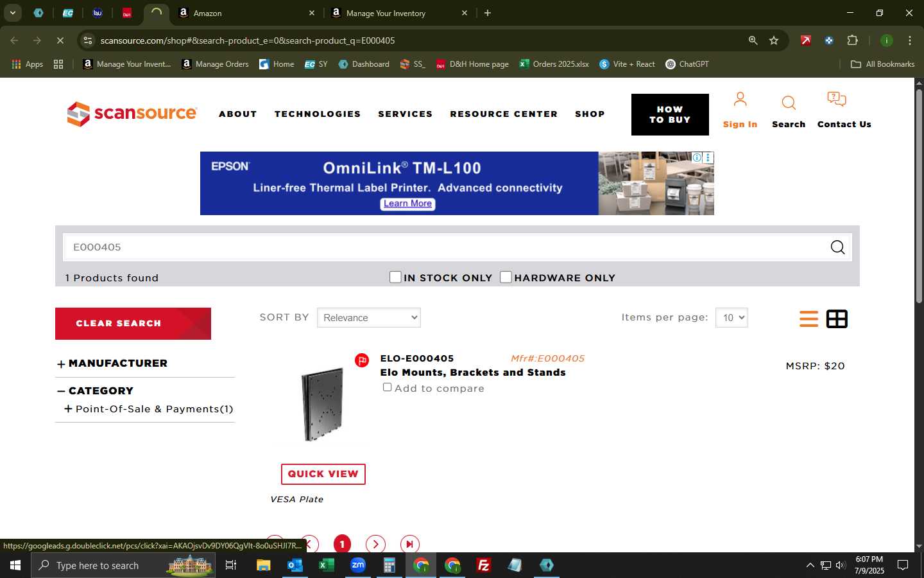Switch to list view icon
This screenshot has height=578, width=924.
point(809,319)
